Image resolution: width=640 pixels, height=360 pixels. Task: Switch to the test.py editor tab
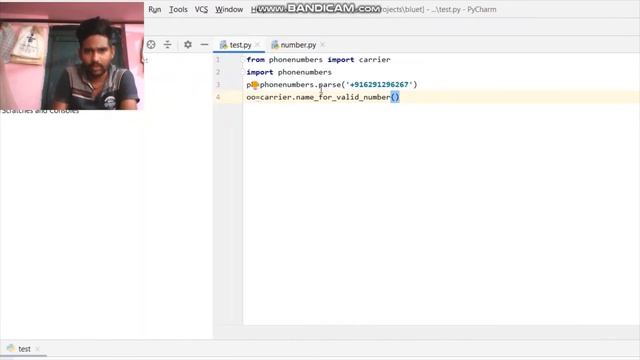point(240,45)
